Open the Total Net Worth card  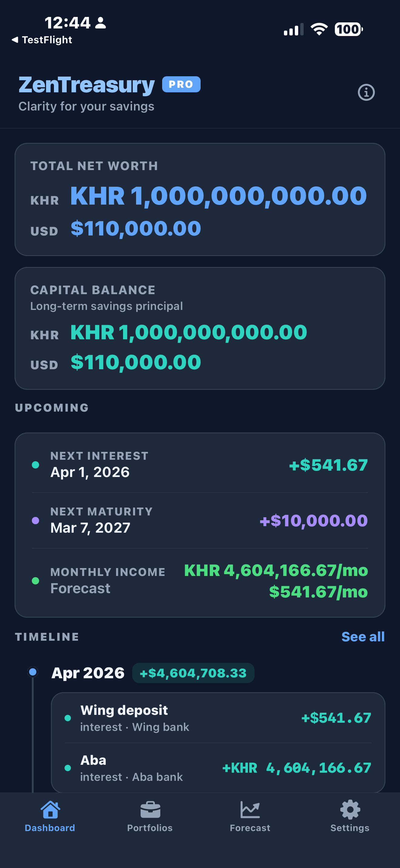tap(200, 199)
